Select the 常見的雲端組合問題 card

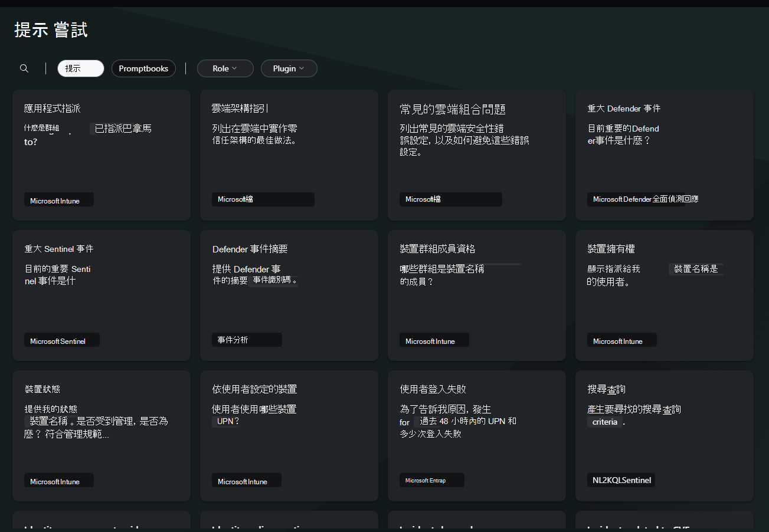[x=477, y=155]
